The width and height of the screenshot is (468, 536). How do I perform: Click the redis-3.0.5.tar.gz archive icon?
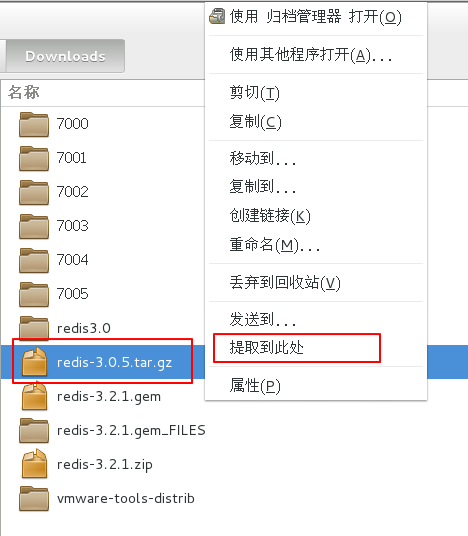[x=34, y=362]
